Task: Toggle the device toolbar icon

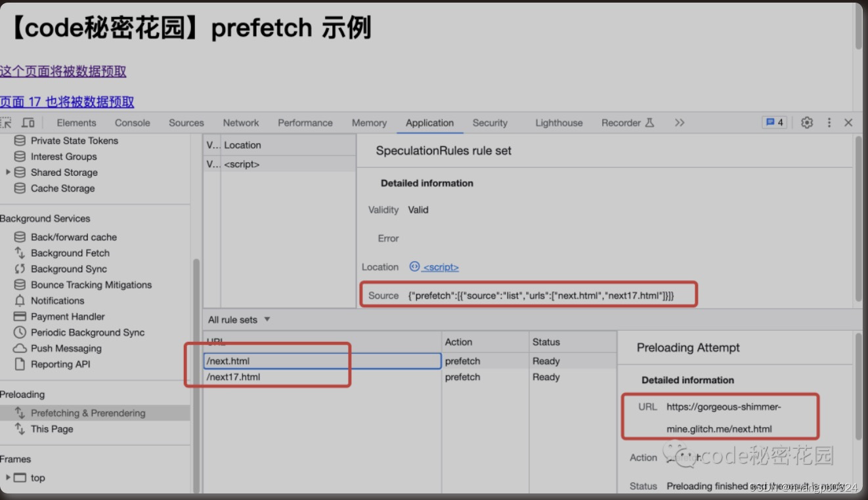Action: click(28, 122)
